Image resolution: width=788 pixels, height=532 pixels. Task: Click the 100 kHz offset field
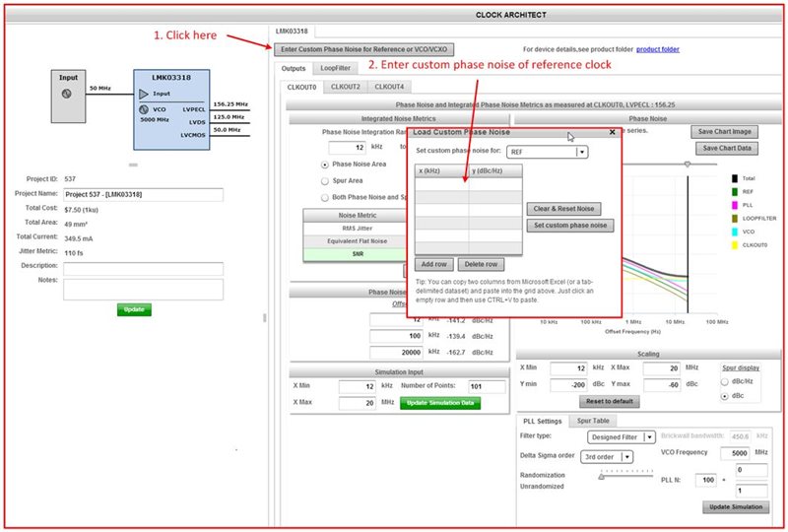(x=396, y=336)
